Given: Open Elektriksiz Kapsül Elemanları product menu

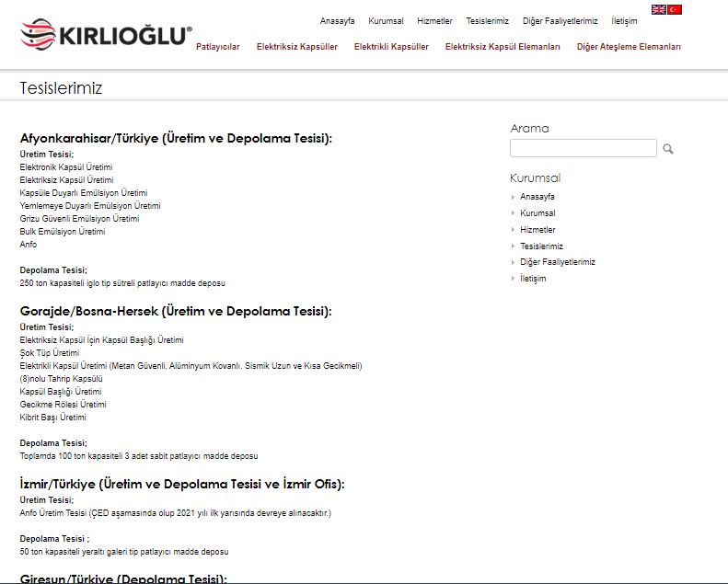Looking at the screenshot, I should [503, 46].
